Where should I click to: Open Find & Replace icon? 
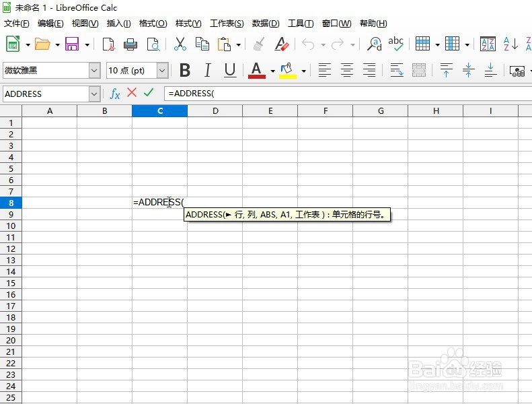[x=374, y=44]
